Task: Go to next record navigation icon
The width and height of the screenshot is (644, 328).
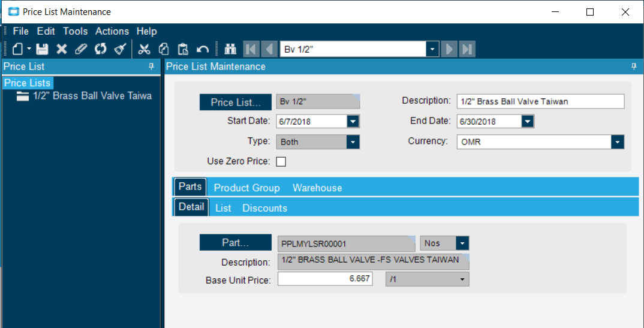Action: (449, 50)
